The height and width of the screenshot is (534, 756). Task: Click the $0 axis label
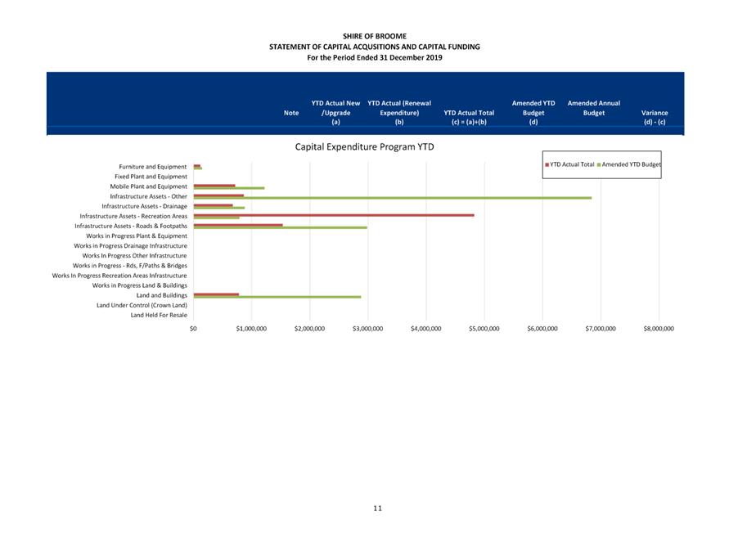193,329
